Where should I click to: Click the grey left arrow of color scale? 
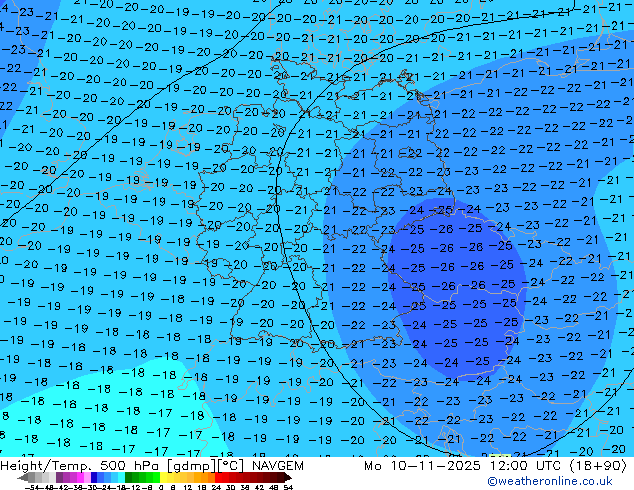[23, 477]
